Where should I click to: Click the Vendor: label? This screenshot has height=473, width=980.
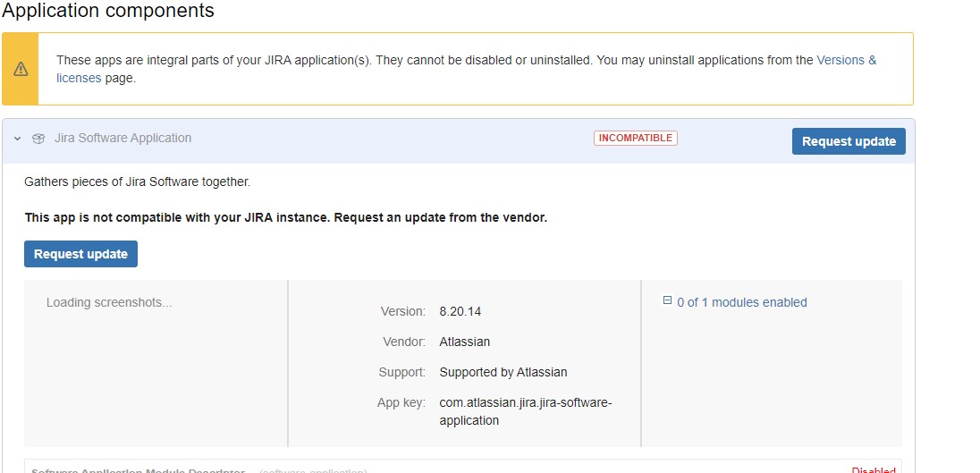pos(404,342)
